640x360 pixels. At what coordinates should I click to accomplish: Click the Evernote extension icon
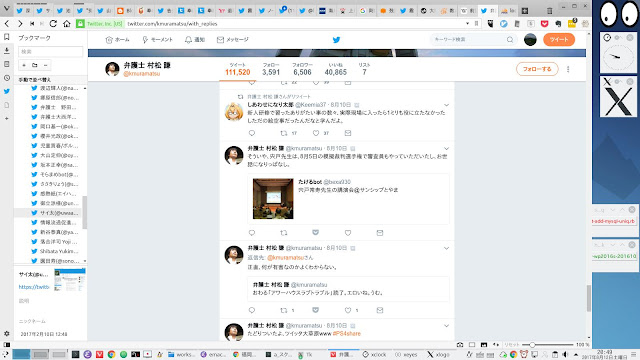pyautogui.click(x=558, y=24)
